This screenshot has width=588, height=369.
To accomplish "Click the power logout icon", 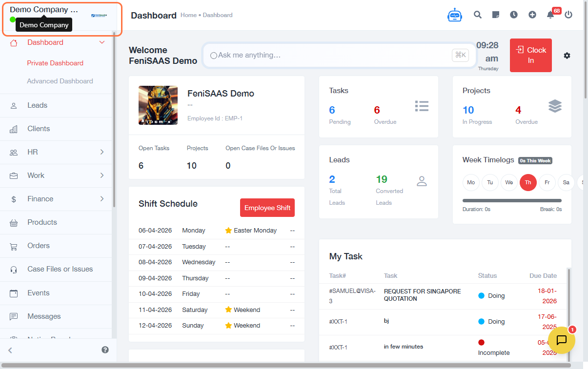I will tap(568, 15).
